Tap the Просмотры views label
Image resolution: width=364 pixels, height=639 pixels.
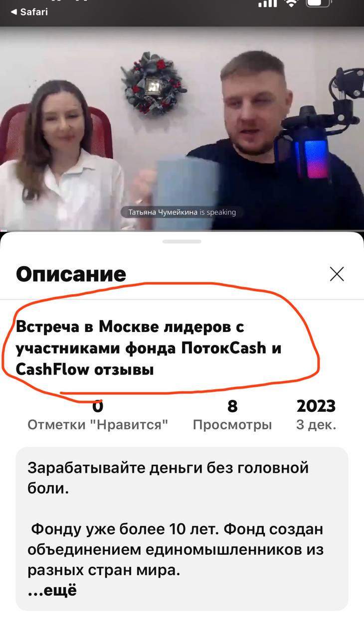(x=232, y=425)
